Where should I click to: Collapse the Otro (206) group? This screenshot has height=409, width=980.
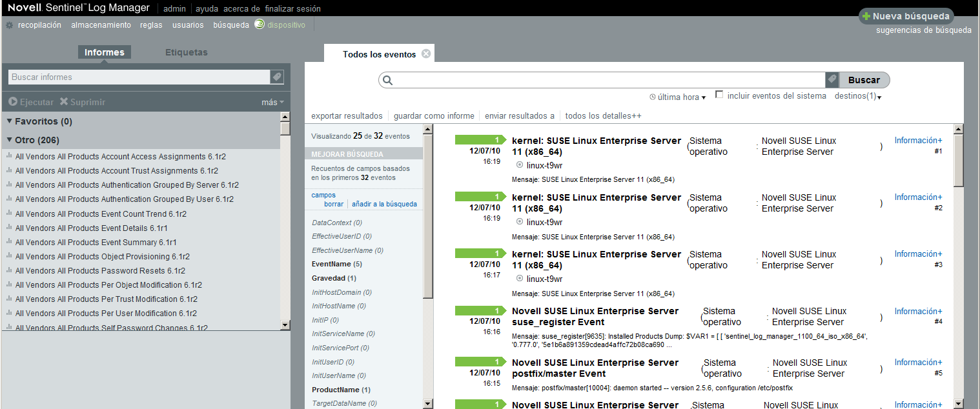click(10, 140)
